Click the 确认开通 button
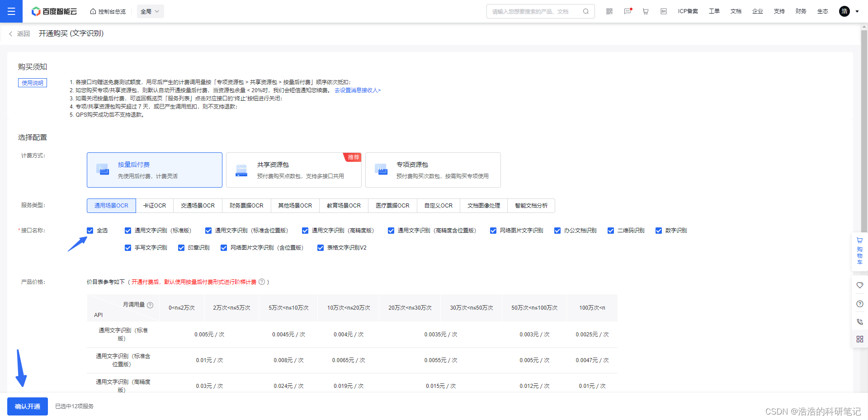868x420 pixels. coord(28,406)
